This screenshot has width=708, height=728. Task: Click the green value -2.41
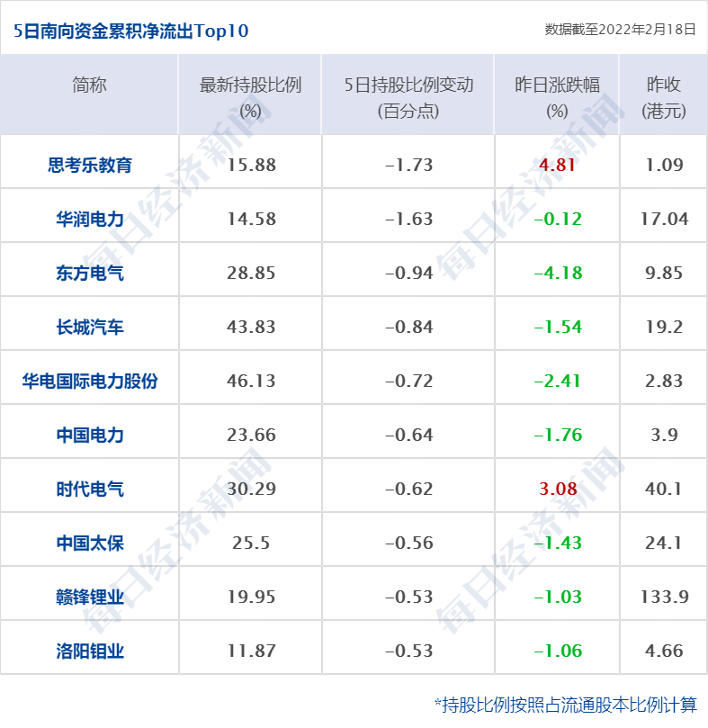point(558,381)
